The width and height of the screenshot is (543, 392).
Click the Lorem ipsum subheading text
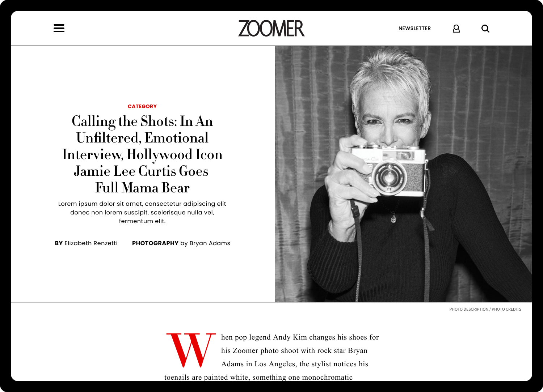tap(142, 212)
